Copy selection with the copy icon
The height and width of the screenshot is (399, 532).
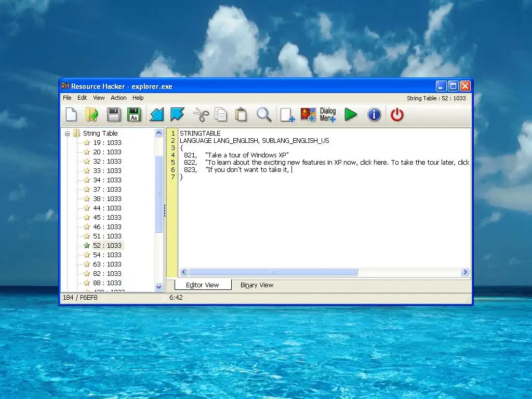pyautogui.click(x=220, y=114)
